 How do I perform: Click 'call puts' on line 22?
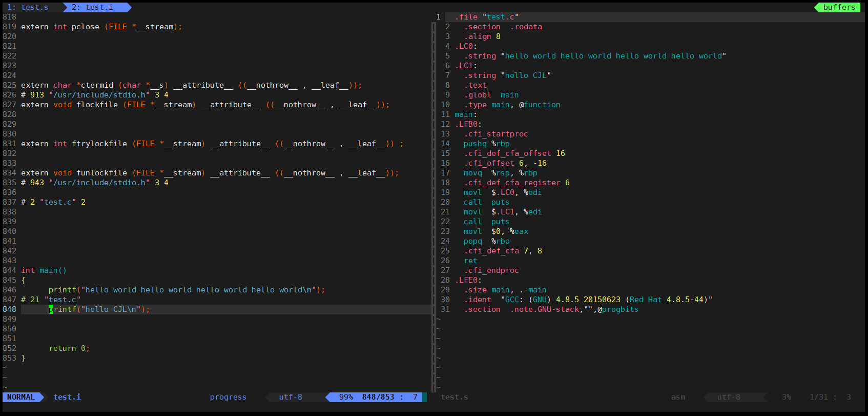487,222
